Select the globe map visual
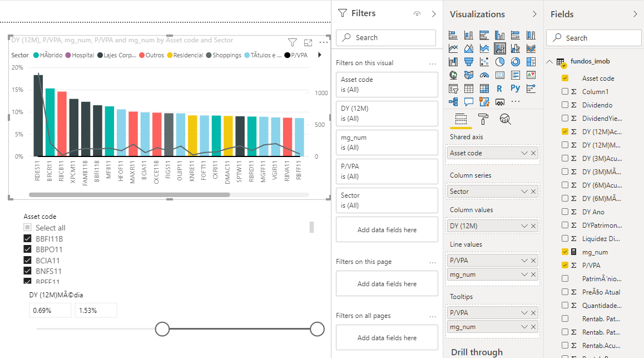The width and height of the screenshot is (644, 358). 453,75
